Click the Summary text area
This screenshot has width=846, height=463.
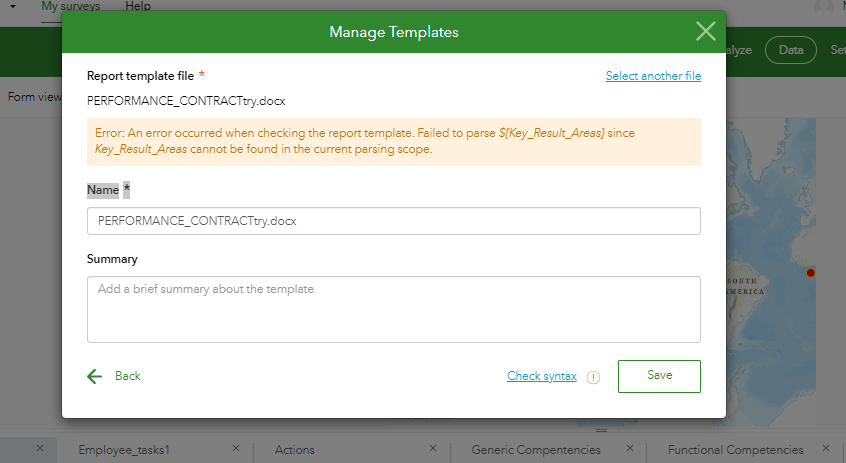click(x=393, y=309)
